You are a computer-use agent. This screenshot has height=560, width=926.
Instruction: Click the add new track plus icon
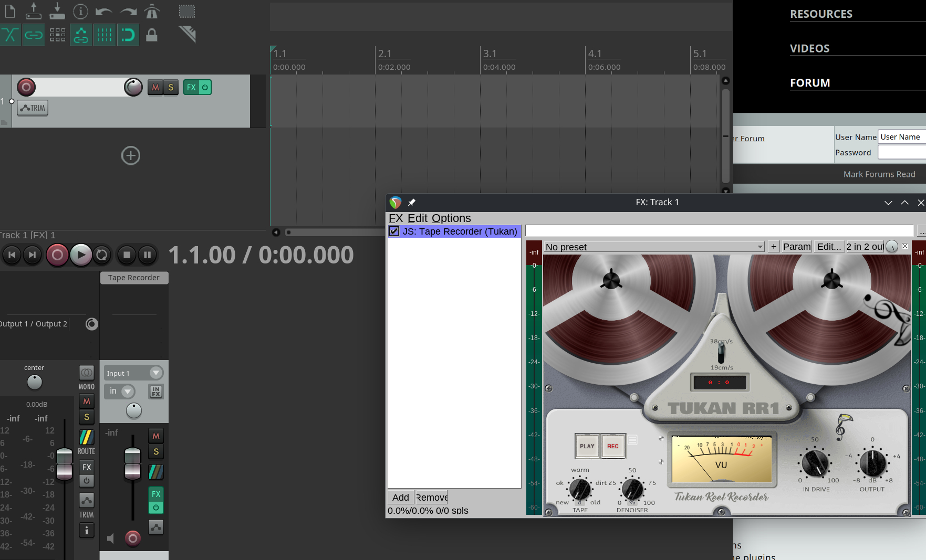click(131, 156)
